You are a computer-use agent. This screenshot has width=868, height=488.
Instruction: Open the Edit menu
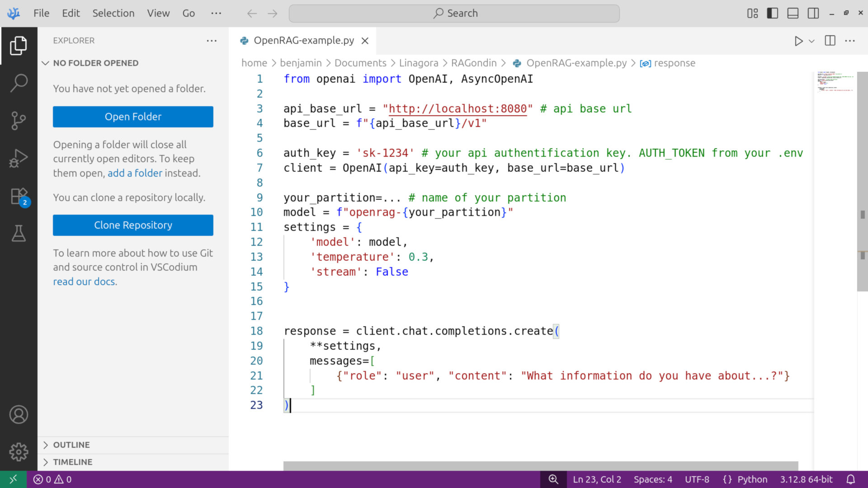tap(71, 14)
